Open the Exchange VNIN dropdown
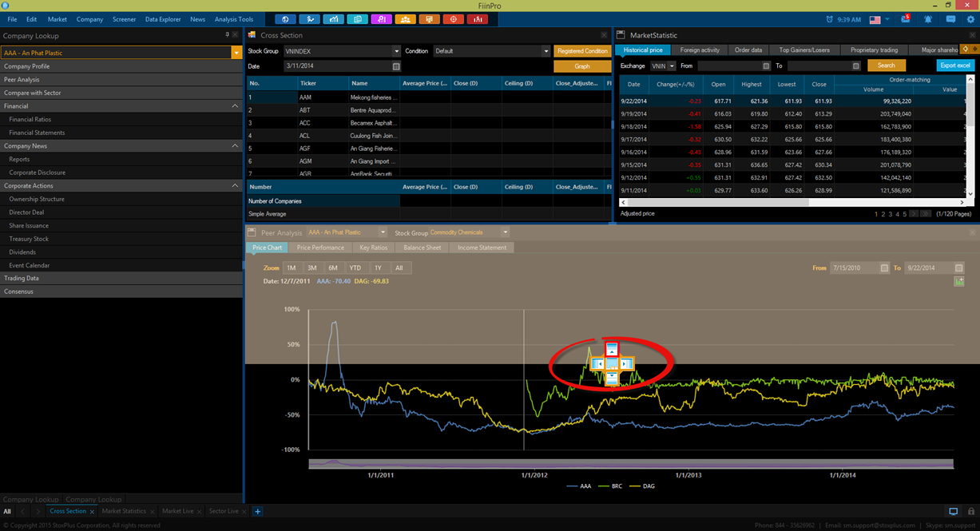 click(x=672, y=65)
